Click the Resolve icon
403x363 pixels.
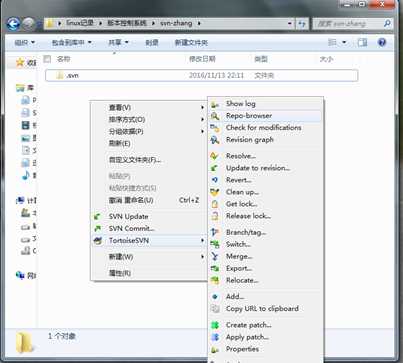tap(215, 156)
